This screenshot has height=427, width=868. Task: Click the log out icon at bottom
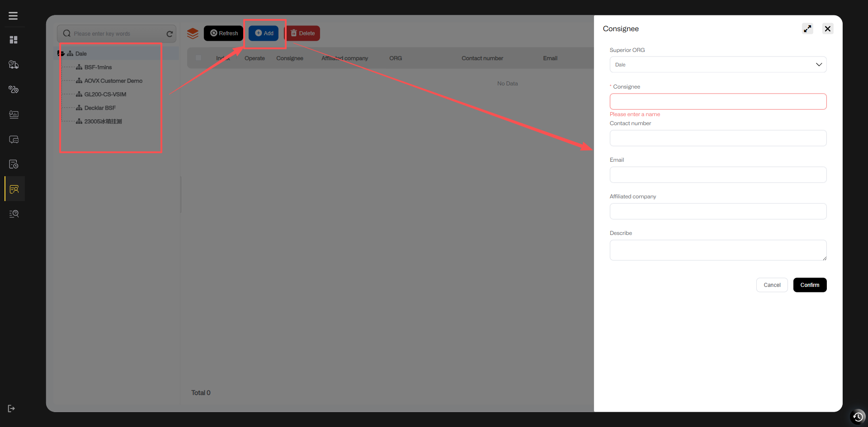click(12, 408)
